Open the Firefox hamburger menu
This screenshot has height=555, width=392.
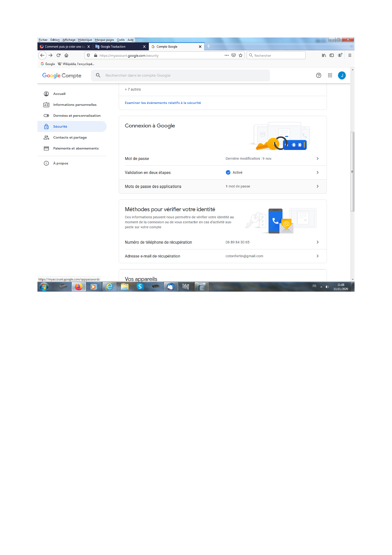[x=350, y=55]
